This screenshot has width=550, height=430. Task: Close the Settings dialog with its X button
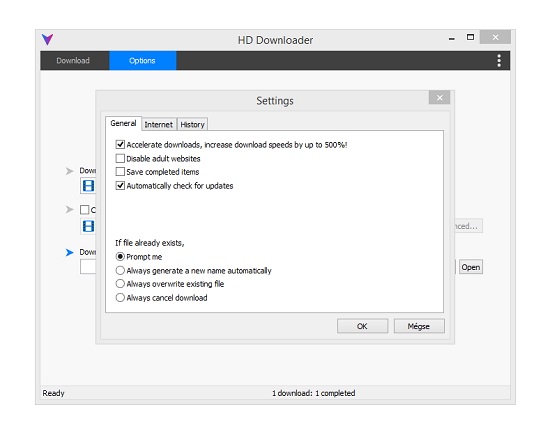pyautogui.click(x=439, y=98)
